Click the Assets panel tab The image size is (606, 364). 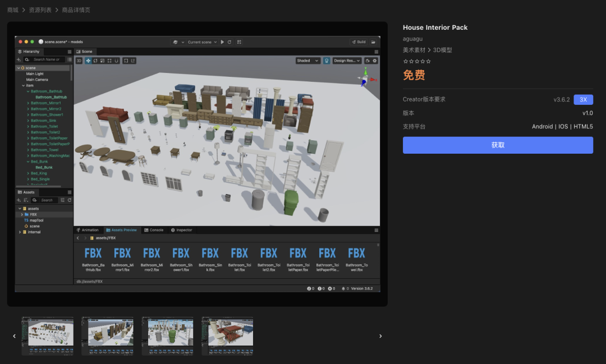tap(26, 192)
